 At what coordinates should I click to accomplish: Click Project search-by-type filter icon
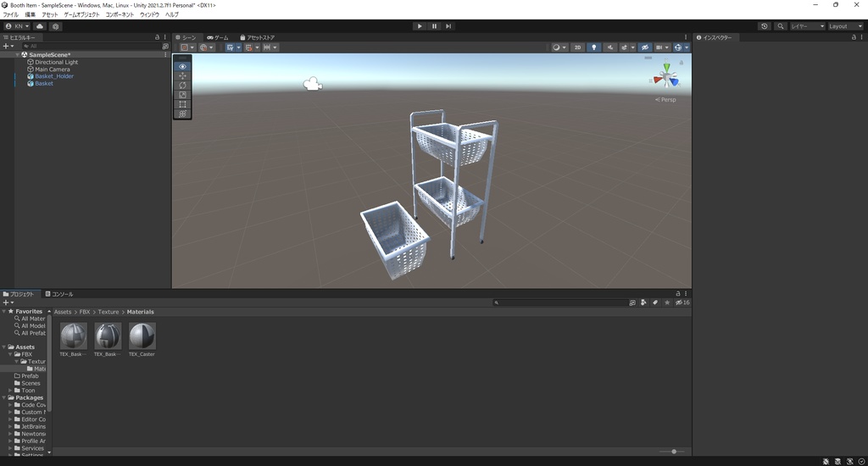click(643, 302)
